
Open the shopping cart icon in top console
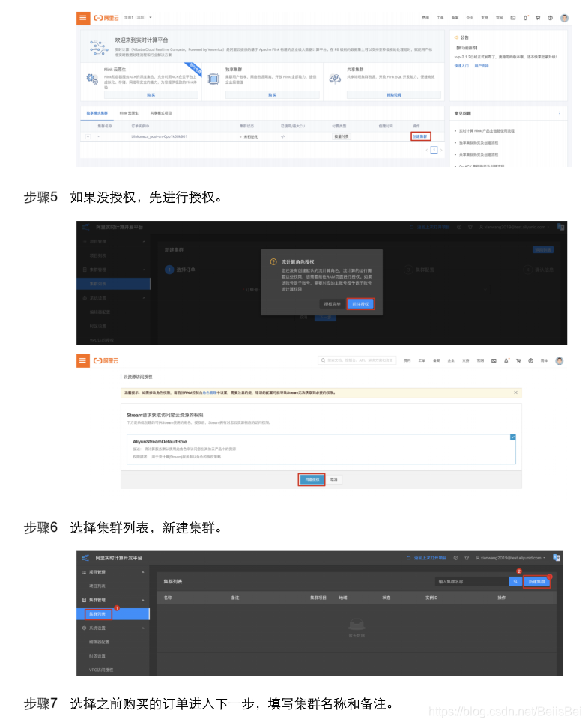pos(538,18)
